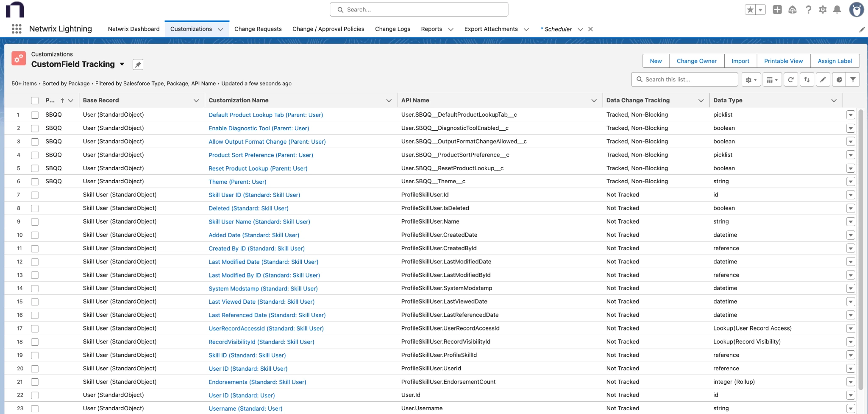Expand the row actions menu for Username row

click(x=851, y=408)
